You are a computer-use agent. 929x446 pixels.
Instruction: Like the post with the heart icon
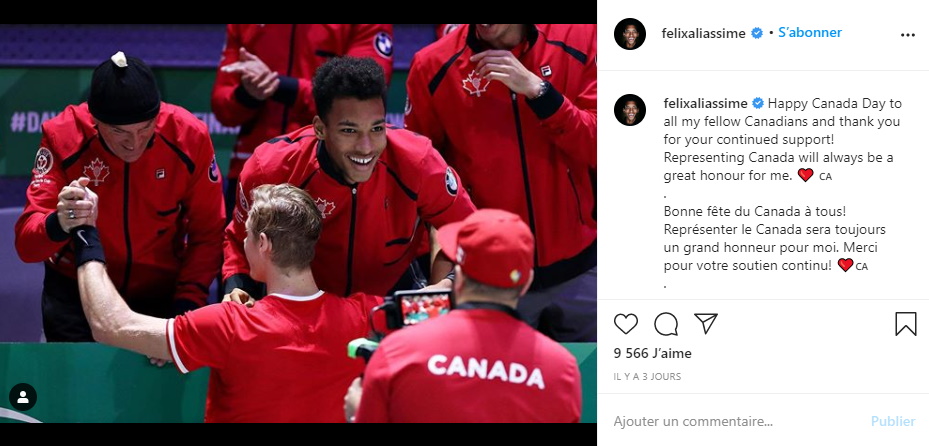[x=626, y=324]
